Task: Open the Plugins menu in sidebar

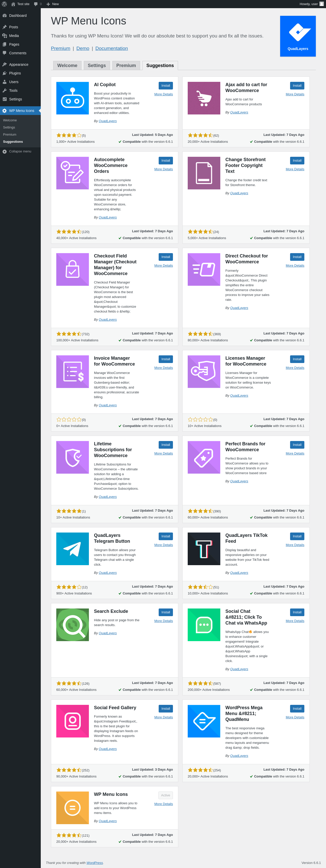Action: 20,73
